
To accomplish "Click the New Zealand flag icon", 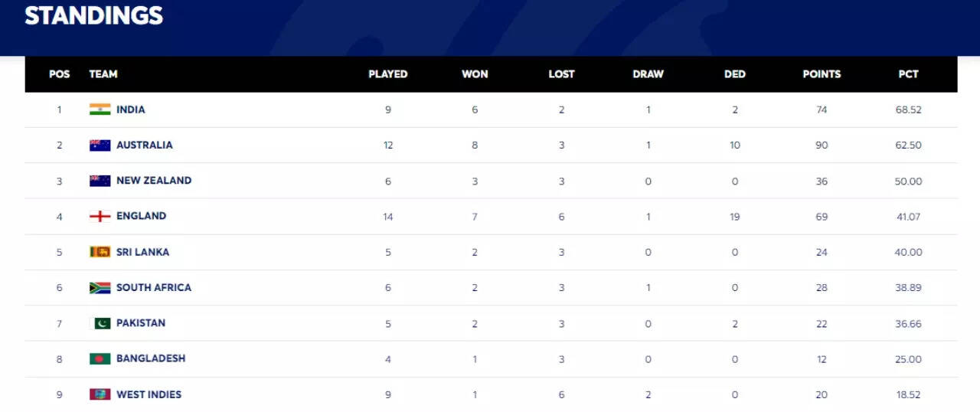I will tap(100, 181).
